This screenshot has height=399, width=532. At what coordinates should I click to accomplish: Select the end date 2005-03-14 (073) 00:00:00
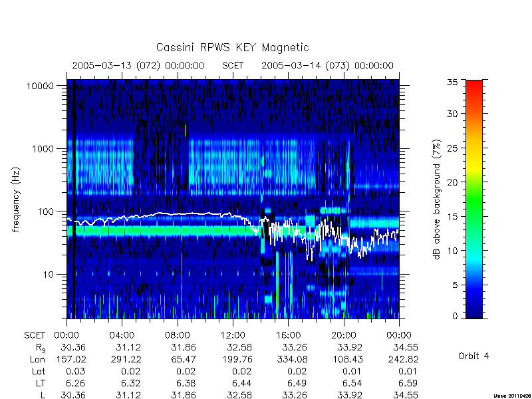pos(327,65)
